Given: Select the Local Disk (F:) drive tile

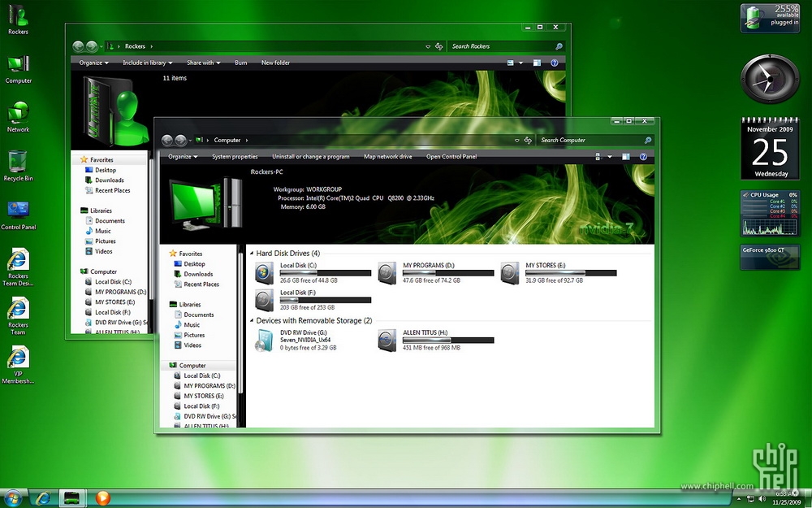Looking at the screenshot, I should tap(313, 300).
